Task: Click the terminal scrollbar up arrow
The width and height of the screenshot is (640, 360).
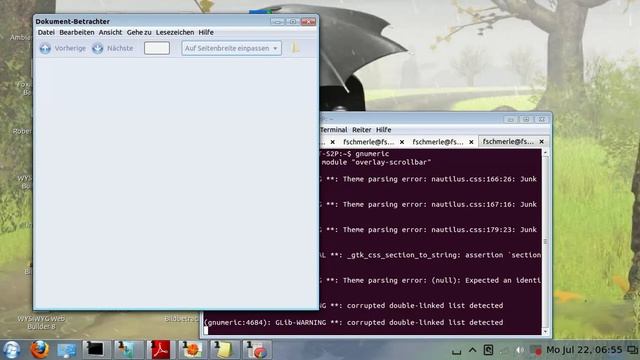Action: (546, 153)
